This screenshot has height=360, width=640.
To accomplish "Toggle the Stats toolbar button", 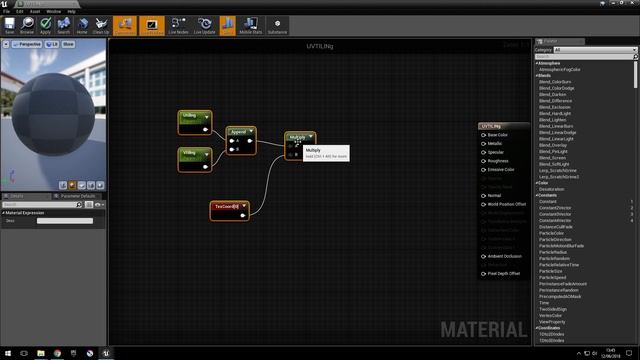I will [x=228, y=26].
